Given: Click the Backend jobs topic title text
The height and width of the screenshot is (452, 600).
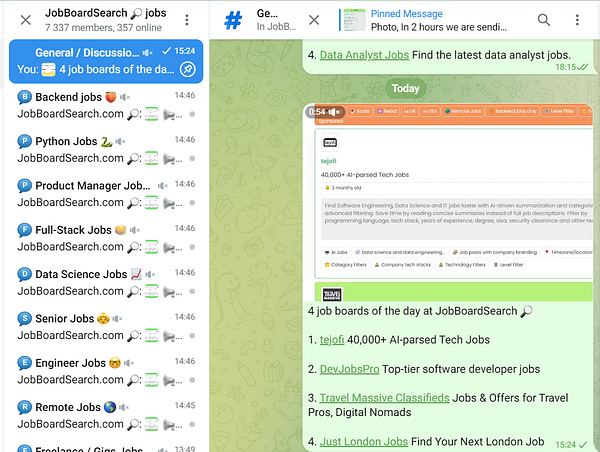Looking at the screenshot, I should (x=68, y=97).
